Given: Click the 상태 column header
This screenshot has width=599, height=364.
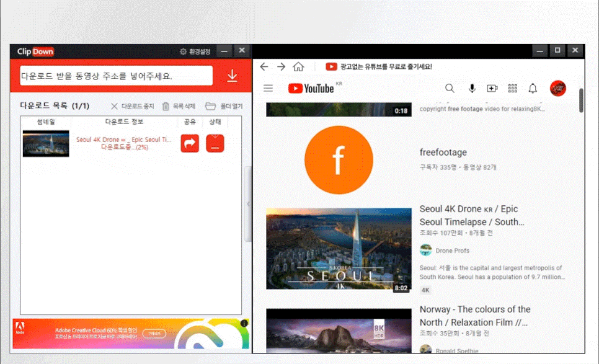Looking at the screenshot, I should pyautogui.click(x=215, y=122).
